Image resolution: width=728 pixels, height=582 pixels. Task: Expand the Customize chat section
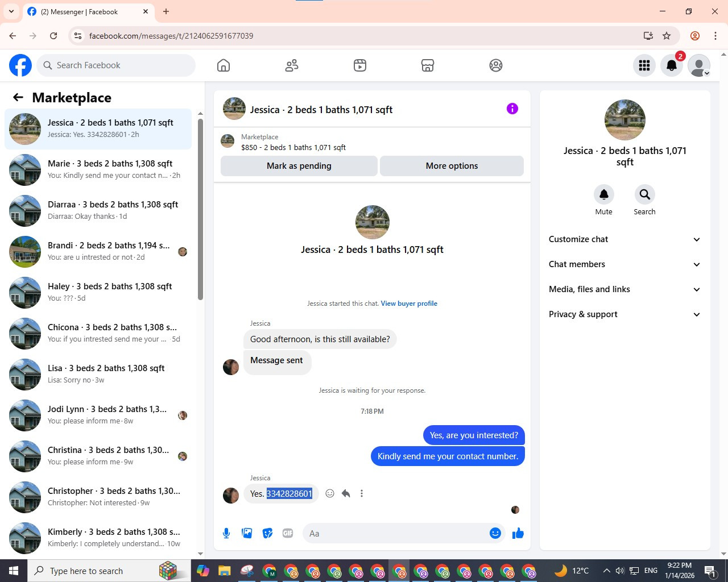pyautogui.click(x=624, y=239)
